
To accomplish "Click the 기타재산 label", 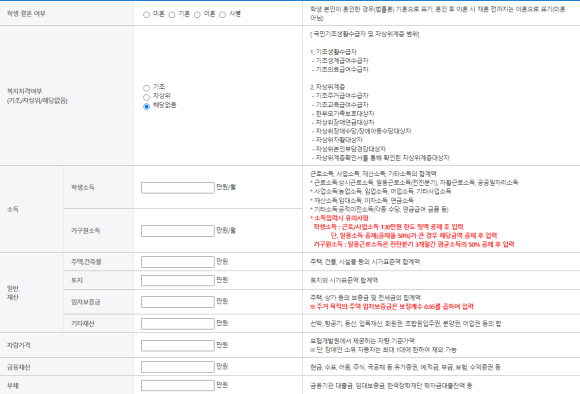I will point(82,324).
